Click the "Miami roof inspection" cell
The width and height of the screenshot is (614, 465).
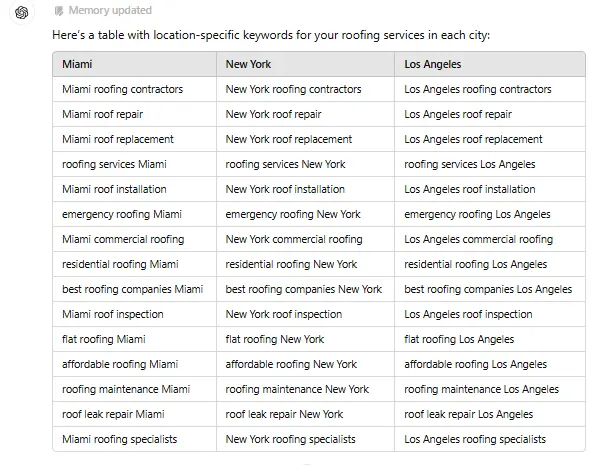point(114,314)
